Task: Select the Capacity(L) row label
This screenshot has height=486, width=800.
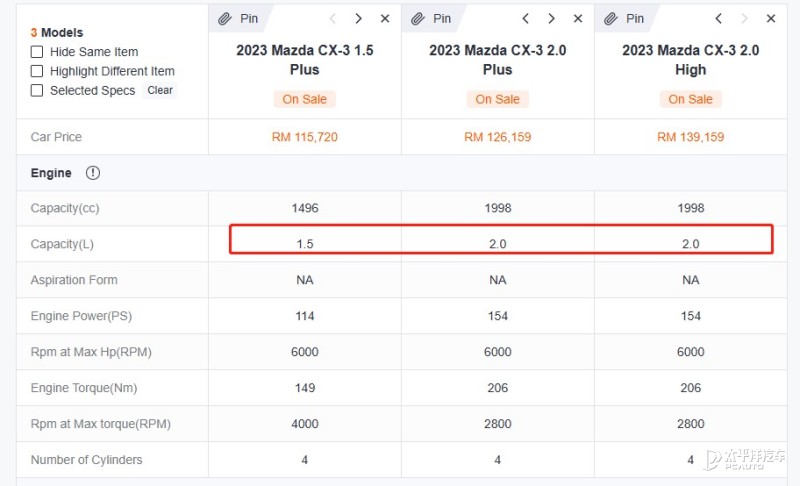Action: tap(62, 244)
